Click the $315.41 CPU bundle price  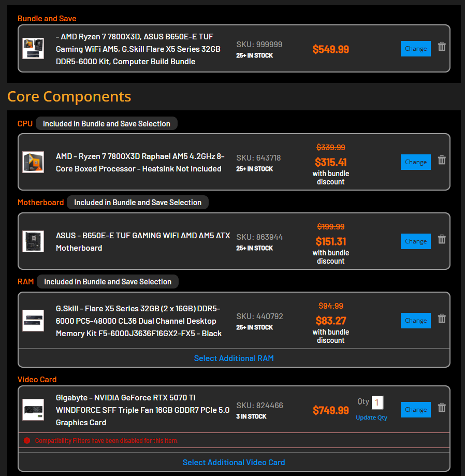331,162
